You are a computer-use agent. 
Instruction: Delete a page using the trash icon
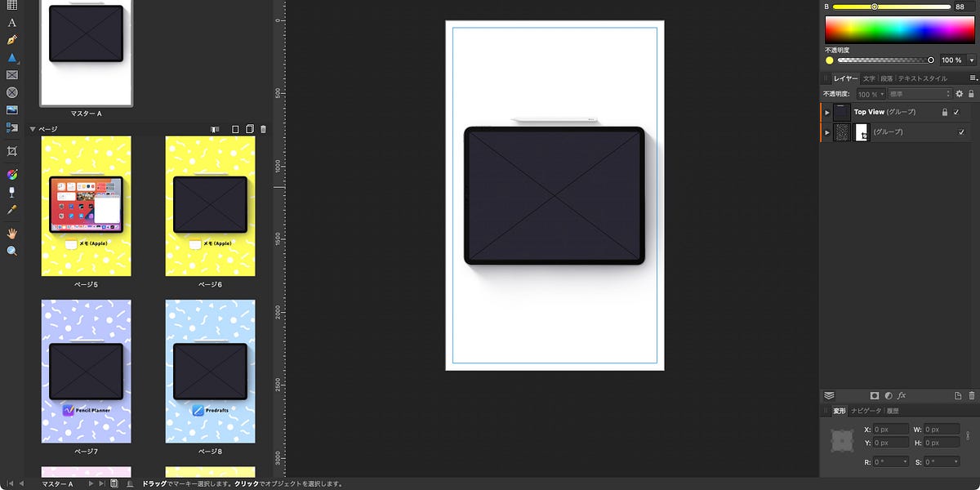click(x=262, y=128)
